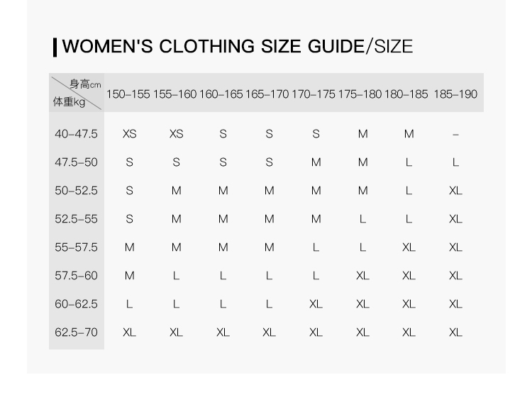Click the XL cell in the 57.5–60 row under 175–180
Viewport: 532px width, 409px height.
coord(362,276)
